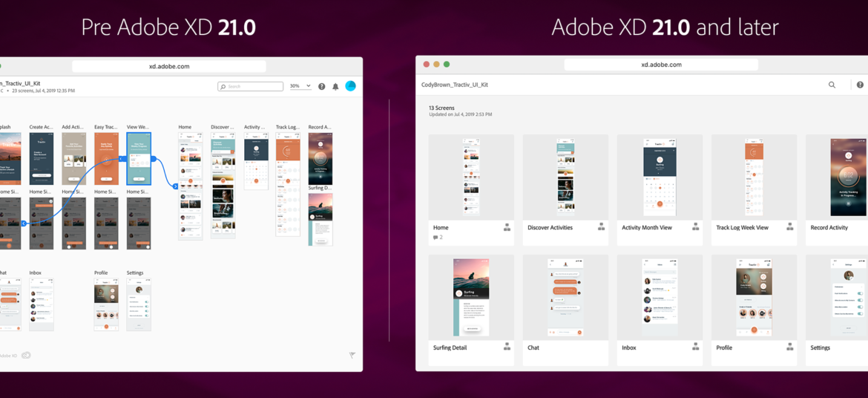Viewport: 868px width, 398px height.
Task: Open the Activity Month View screen card
Action: click(x=660, y=190)
